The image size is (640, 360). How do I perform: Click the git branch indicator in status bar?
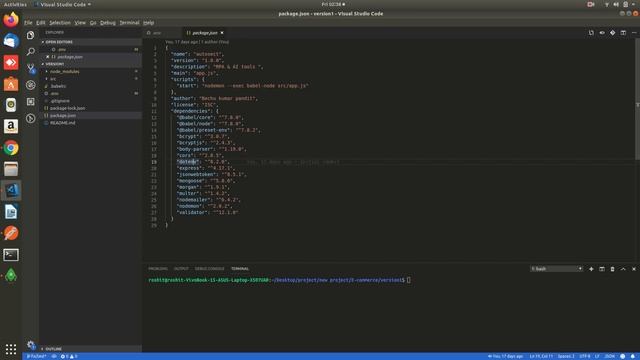[36, 356]
